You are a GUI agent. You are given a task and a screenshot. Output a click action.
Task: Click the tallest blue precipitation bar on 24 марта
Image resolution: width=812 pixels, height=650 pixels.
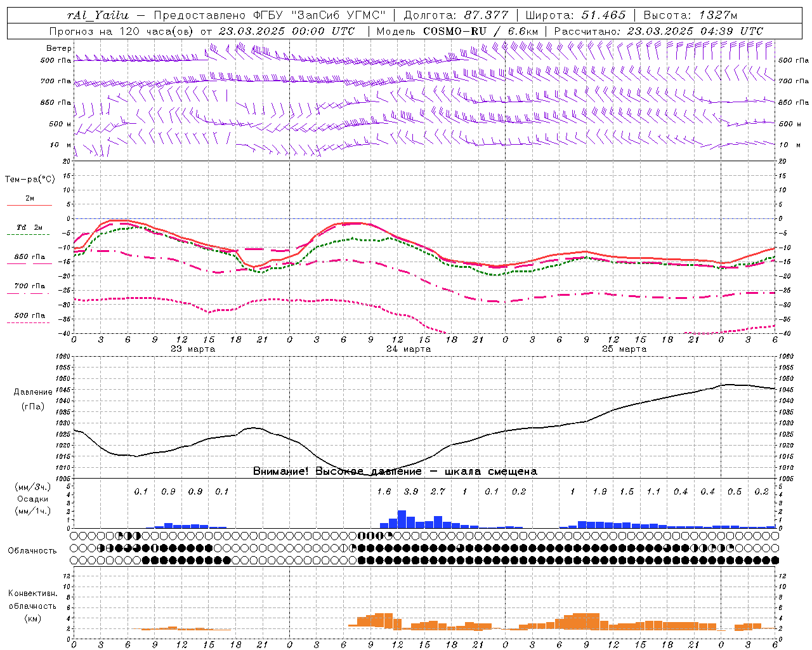(x=402, y=519)
